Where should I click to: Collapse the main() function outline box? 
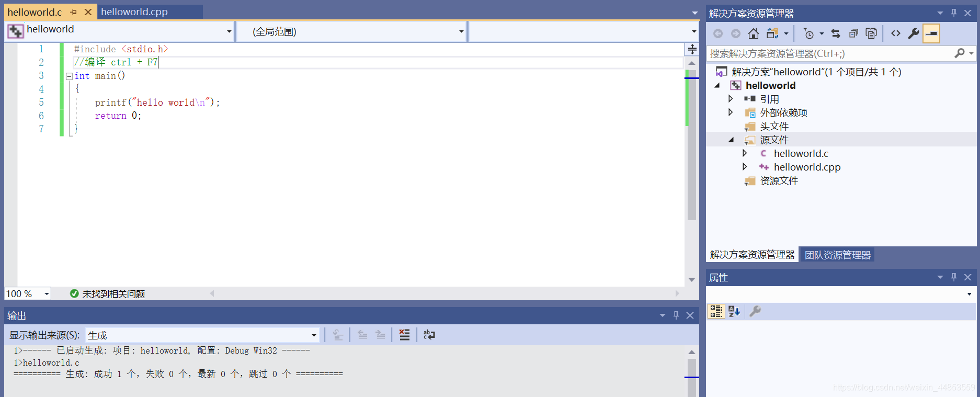coord(69,76)
